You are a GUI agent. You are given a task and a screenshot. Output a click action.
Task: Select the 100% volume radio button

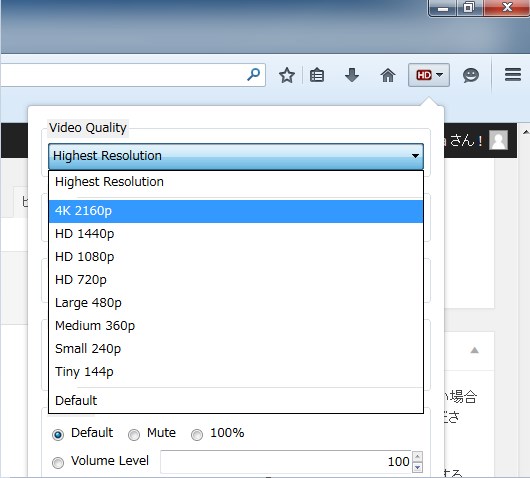tap(197, 434)
